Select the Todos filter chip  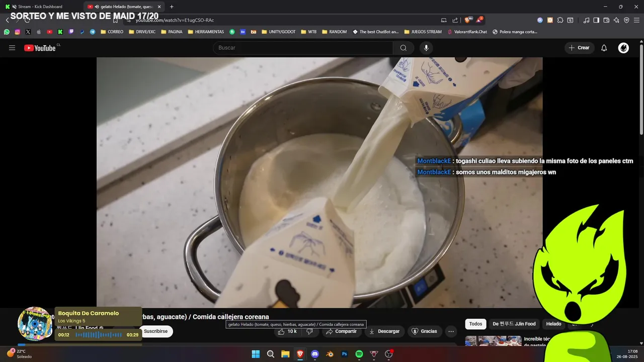pyautogui.click(x=475, y=324)
